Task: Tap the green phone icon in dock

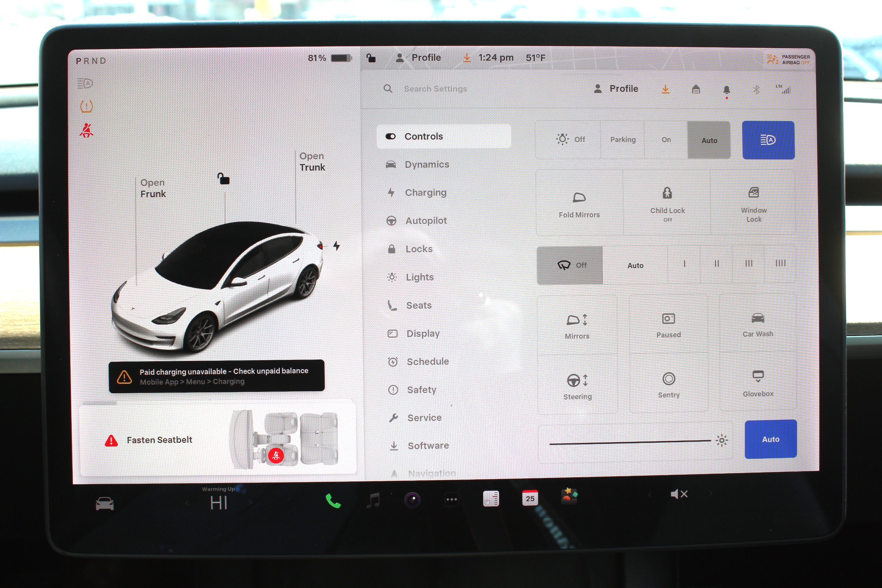Action: click(x=333, y=501)
